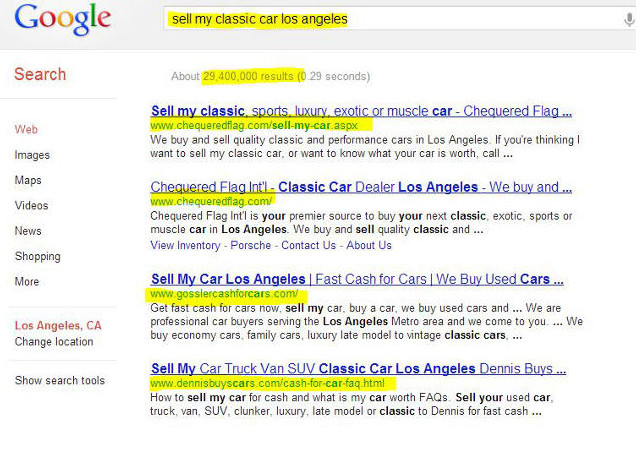Select the News search category
The height and width of the screenshot is (458, 636).
(28, 231)
